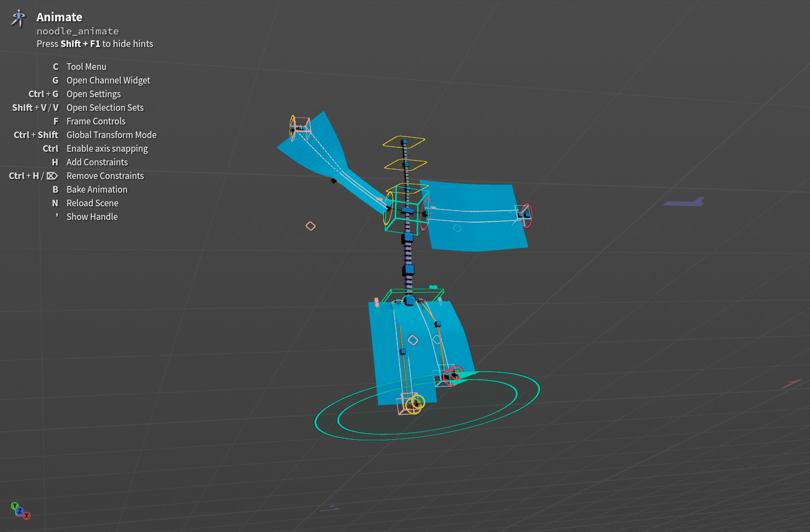Click the 'Open Channel Widget' hint
The height and width of the screenshot is (532, 810).
pyautogui.click(x=108, y=80)
